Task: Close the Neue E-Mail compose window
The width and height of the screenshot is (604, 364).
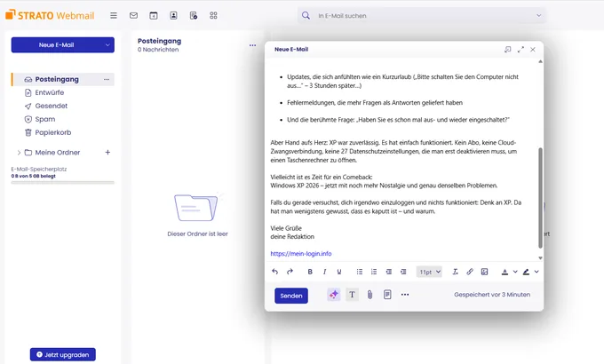Action: pyautogui.click(x=533, y=50)
